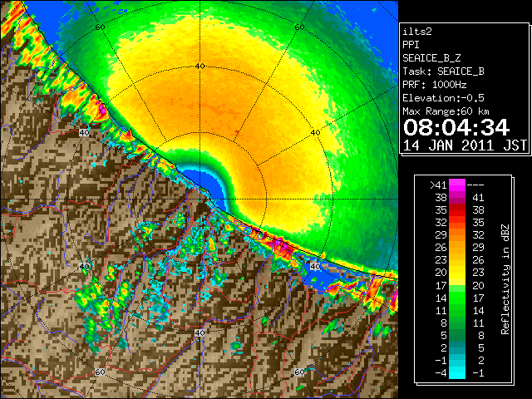Select the 'PPI' scan type text
This screenshot has width=532, height=399.
[x=411, y=45]
